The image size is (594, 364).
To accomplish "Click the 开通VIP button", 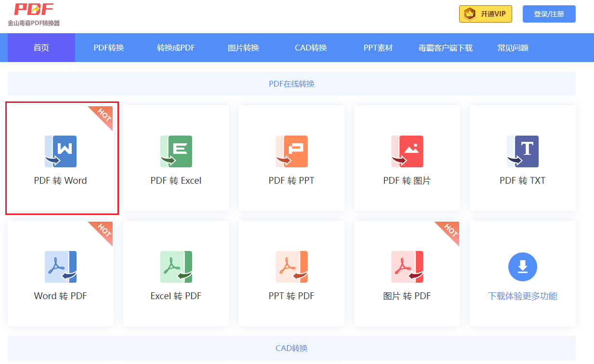I will (485, 14).
